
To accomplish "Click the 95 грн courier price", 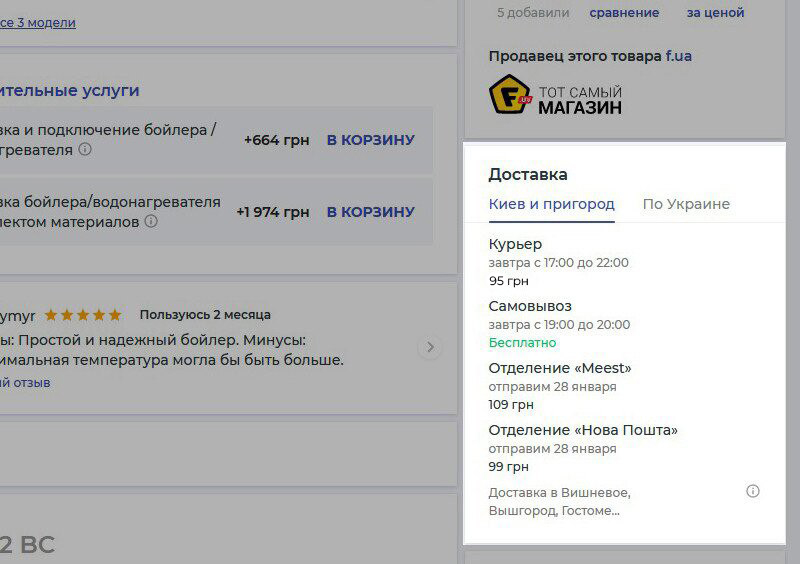I will pos(508,281).
